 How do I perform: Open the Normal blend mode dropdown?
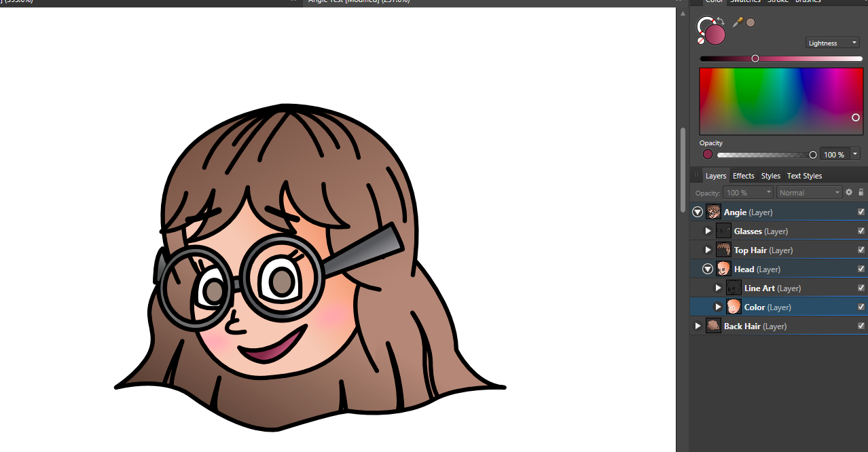click(x=810, y=193)
